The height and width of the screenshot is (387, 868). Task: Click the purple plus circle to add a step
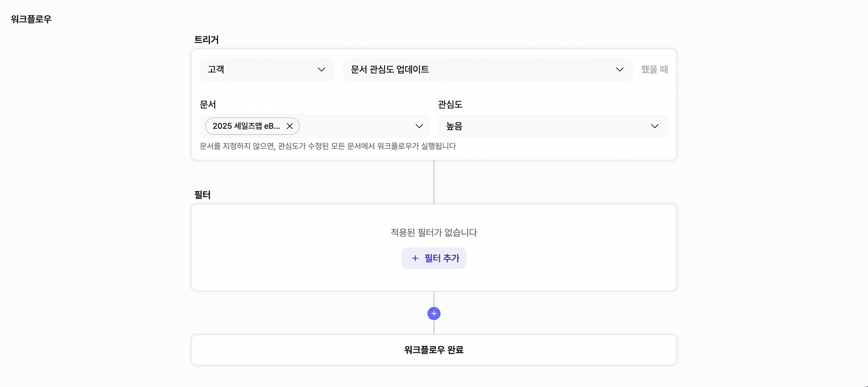[434, 313]
